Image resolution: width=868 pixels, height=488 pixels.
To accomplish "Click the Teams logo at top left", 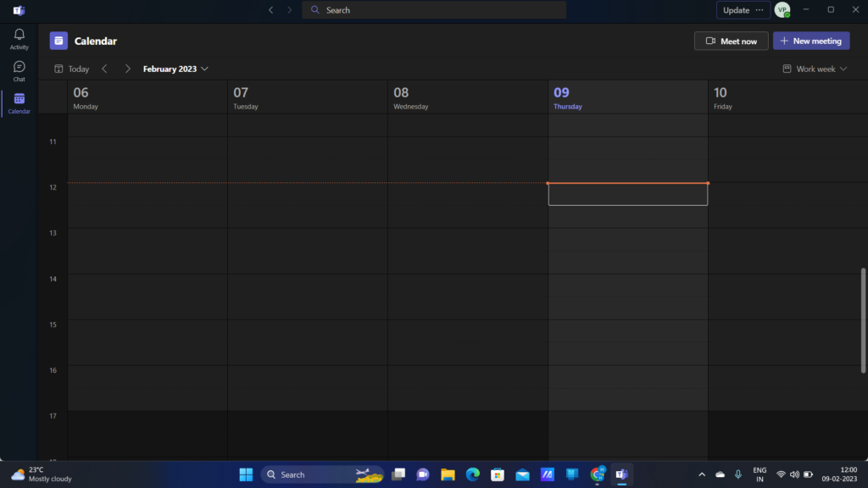I will point(19,10).
